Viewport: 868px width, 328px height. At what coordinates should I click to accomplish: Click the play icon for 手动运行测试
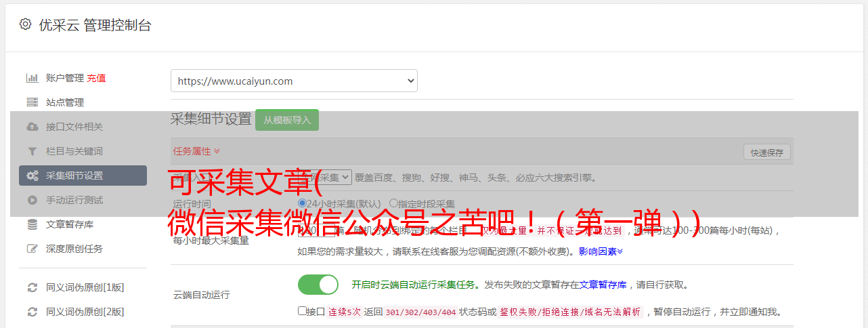click(32, 200)
